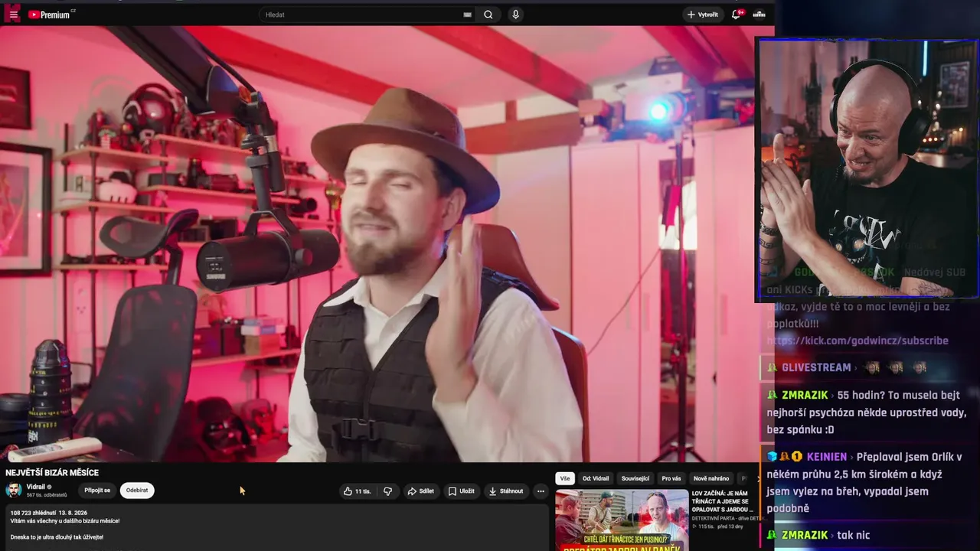
Task: Click the main video player area
Action: (387, 243)
